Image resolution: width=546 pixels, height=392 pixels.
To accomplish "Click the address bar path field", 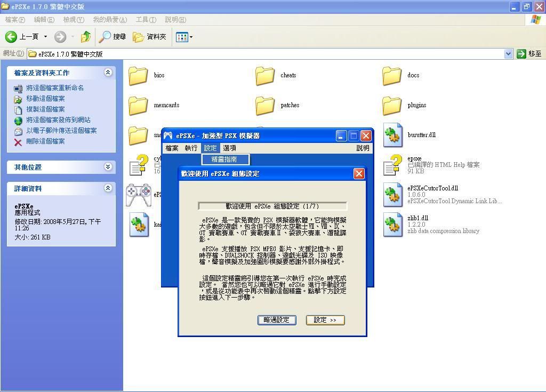I will click(266, 54).
